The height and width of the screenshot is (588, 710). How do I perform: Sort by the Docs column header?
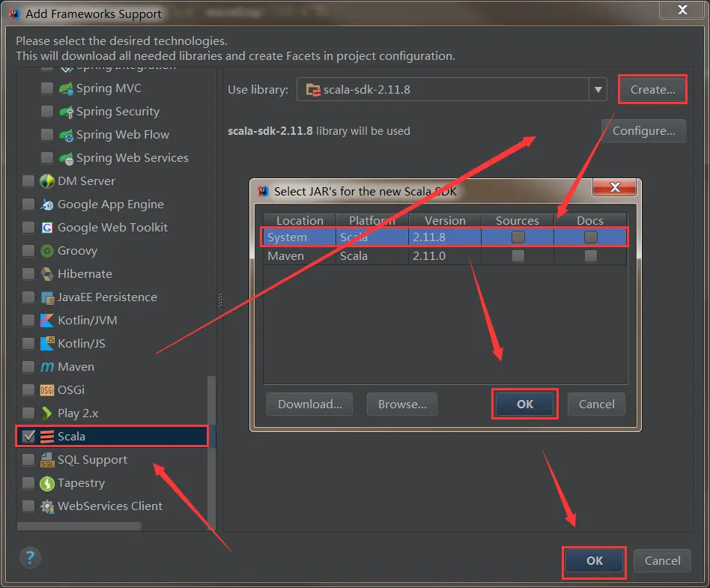[x=590, y=221]
